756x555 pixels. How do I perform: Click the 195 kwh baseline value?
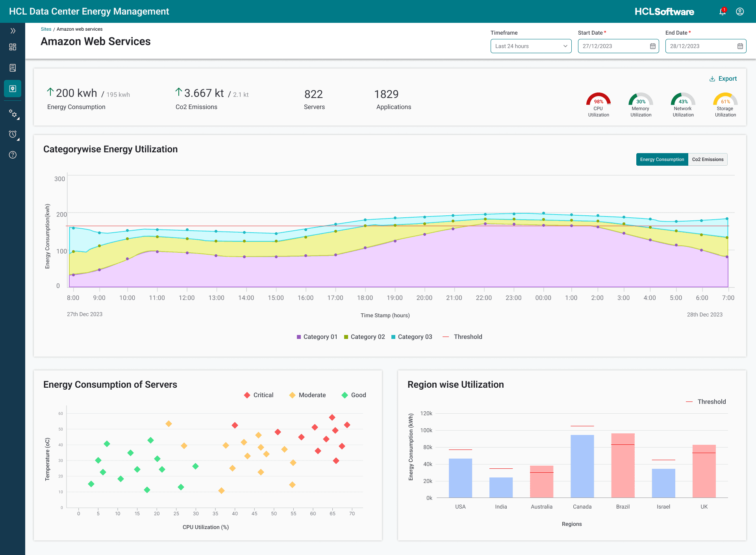coord(118,95)
